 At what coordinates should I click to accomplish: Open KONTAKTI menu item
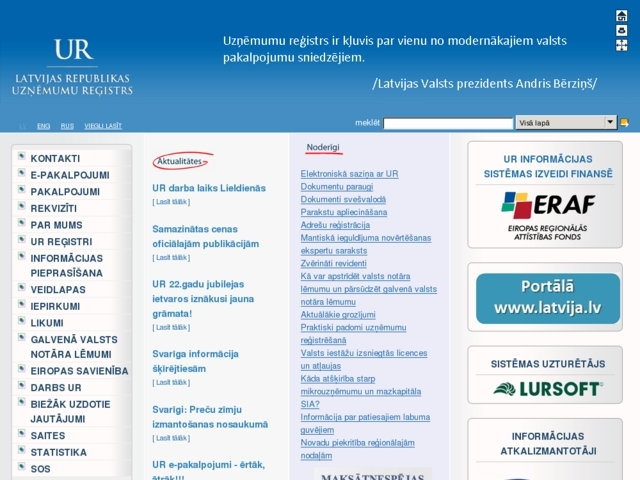[55, 158]
